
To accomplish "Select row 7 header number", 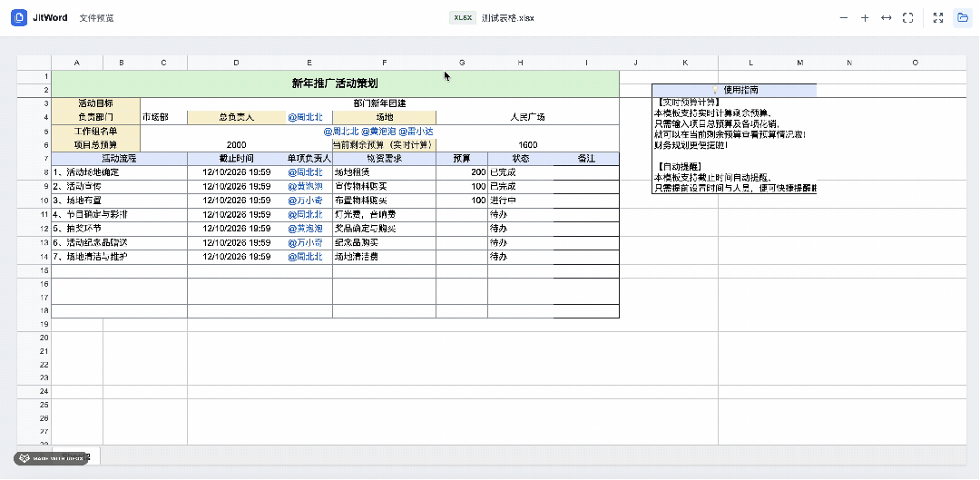I will [34, 159].
